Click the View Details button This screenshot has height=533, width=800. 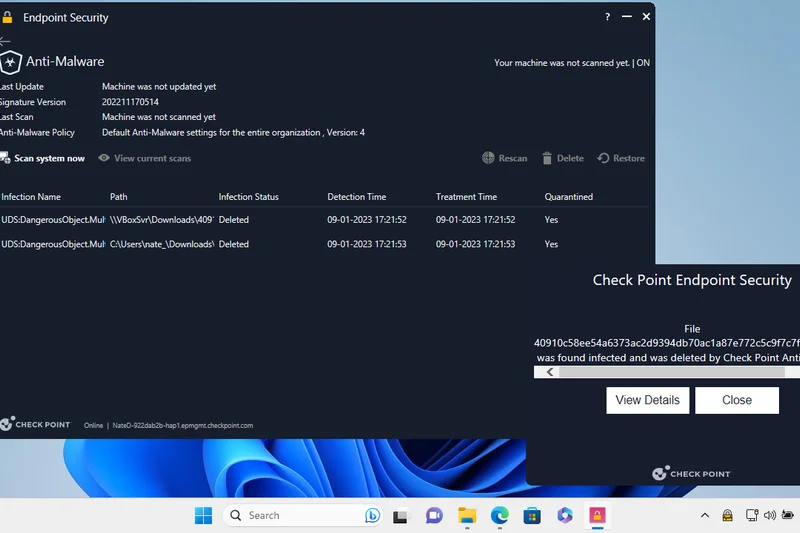pyautogui.click(x=647, y=400)
